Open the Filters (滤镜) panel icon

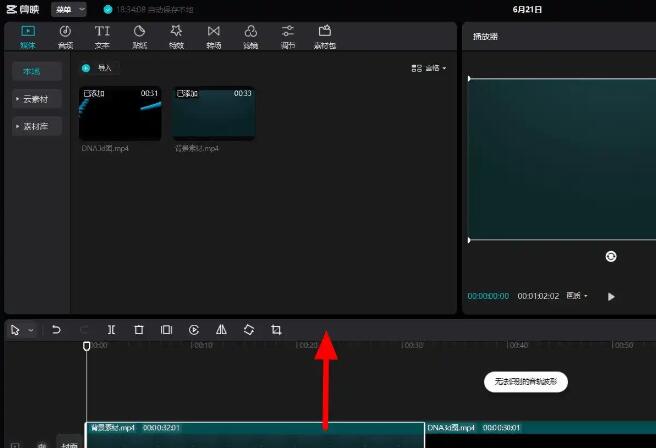[250, 36]
